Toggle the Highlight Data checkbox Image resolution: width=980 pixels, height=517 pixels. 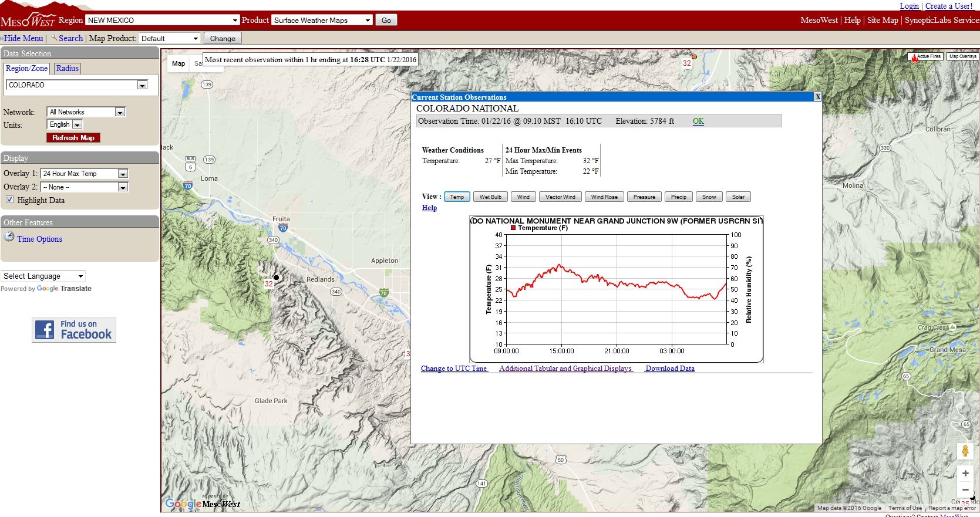(x=9, y=200)
